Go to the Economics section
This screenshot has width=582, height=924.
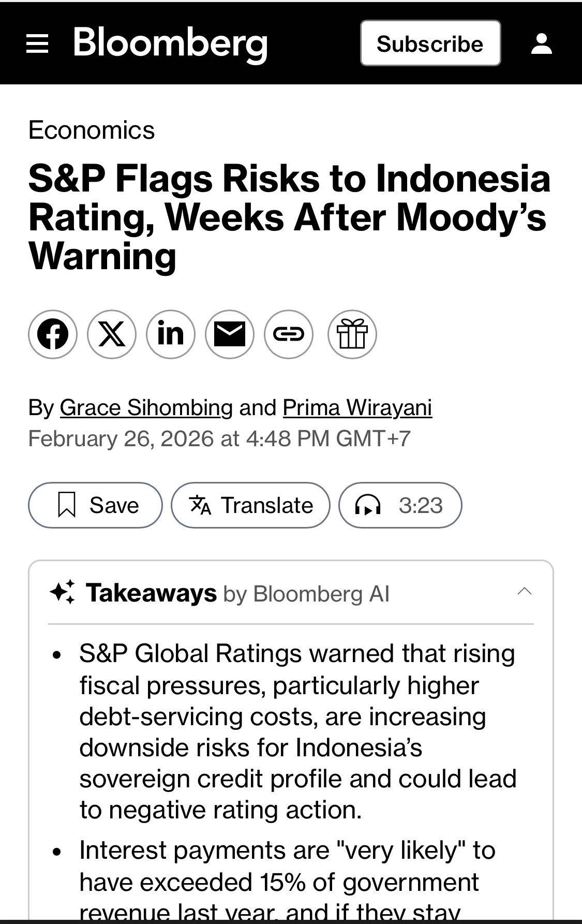coord(92,130)
